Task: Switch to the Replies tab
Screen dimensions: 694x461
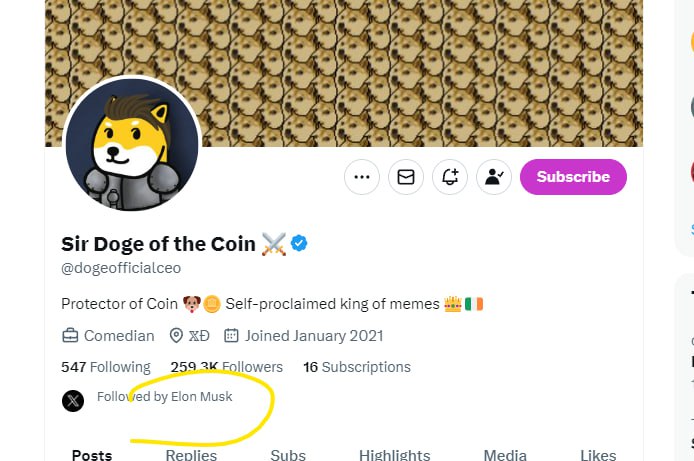Action: coord(191,455)
